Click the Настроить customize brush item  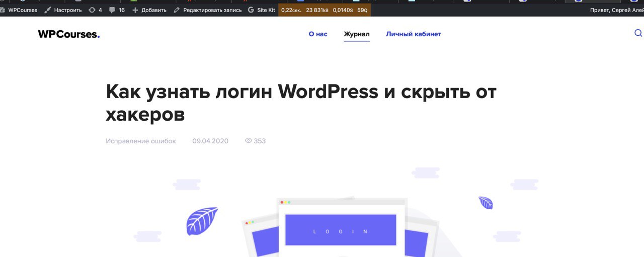pos(63,10)
